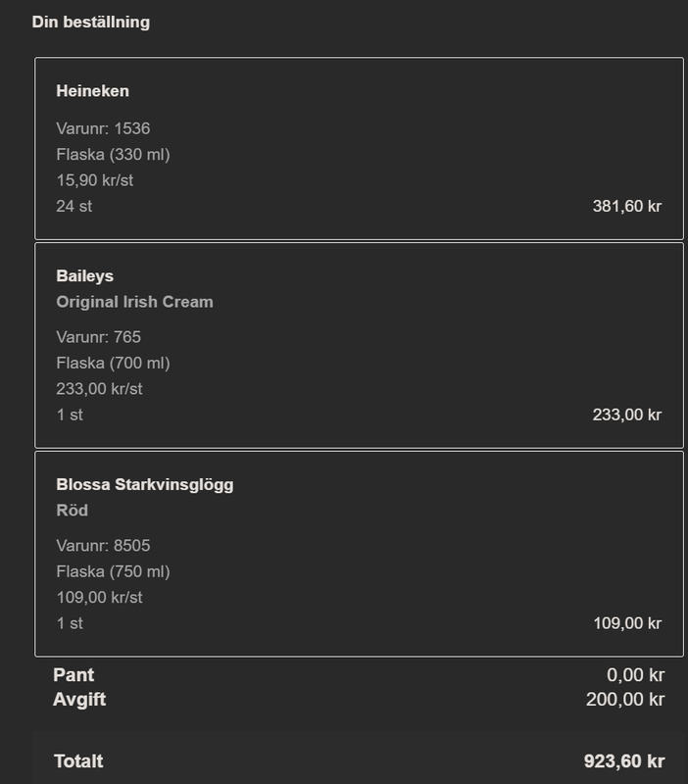Select the Original Irish Cream subtitle
This screenshot has width=688, height=784.
[x=134, y=302]
